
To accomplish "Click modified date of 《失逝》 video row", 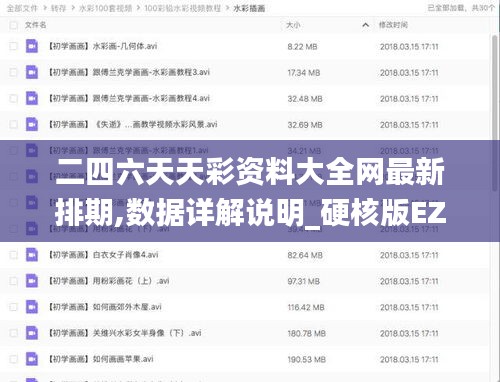I will (409, 125).
